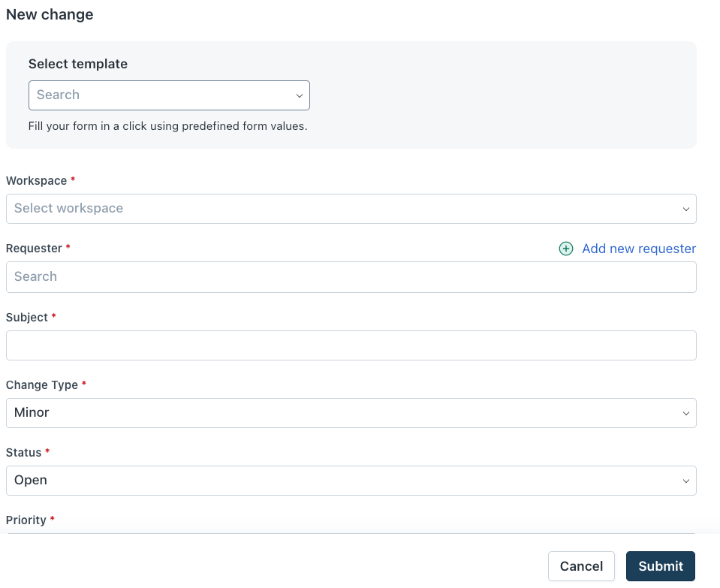Click the Change Type field label
The width and height of the screenshot is (720, 588).
click(42, 385)
